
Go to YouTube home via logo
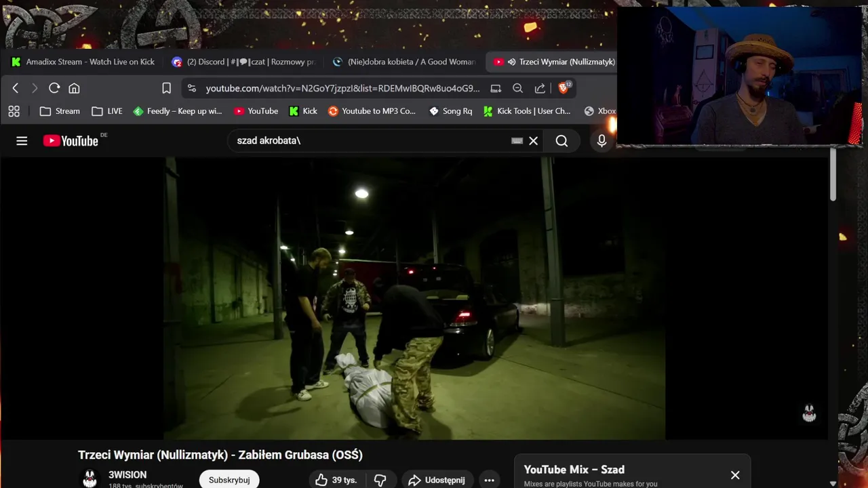click(x=71, y=141)
